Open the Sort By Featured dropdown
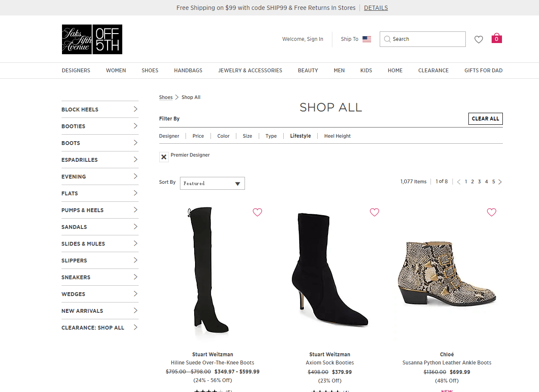Screen dimensions: 539x392 (212, 183)
